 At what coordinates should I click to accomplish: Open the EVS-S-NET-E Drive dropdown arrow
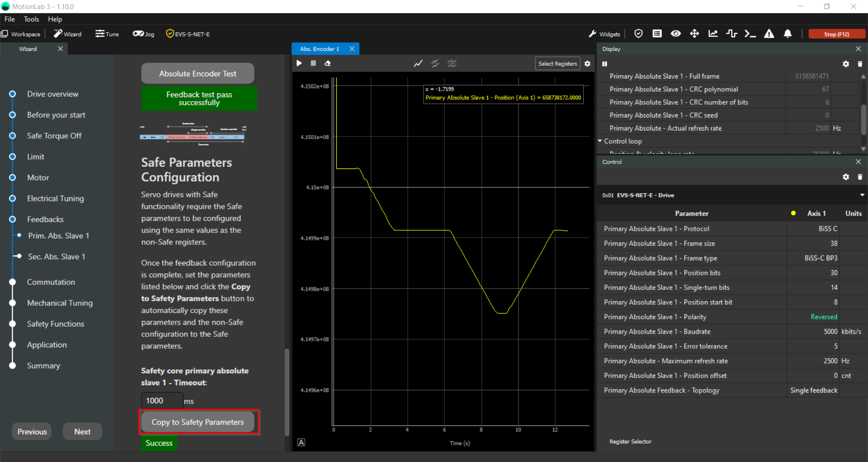[862, 195]
